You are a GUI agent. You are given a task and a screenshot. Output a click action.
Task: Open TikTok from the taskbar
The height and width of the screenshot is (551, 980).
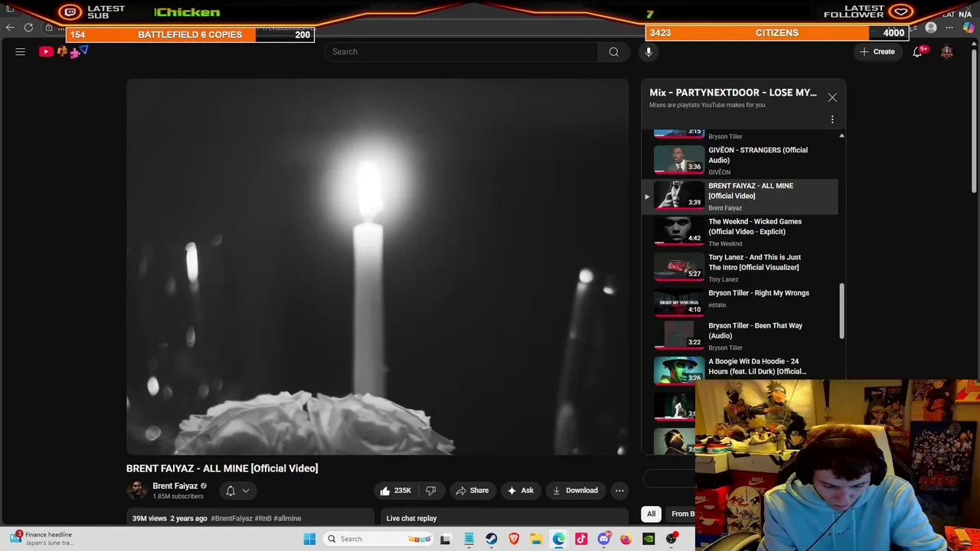pyautogui.click(x=581, y=539)
